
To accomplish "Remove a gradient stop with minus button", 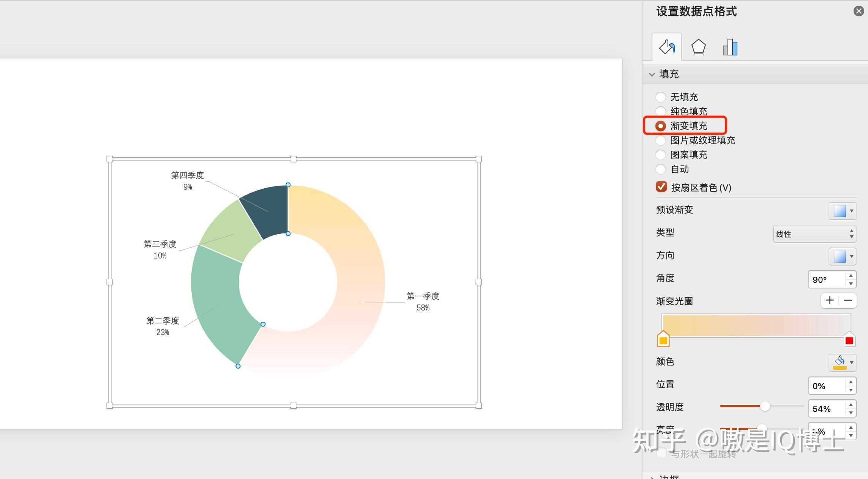I will [848, 301].
